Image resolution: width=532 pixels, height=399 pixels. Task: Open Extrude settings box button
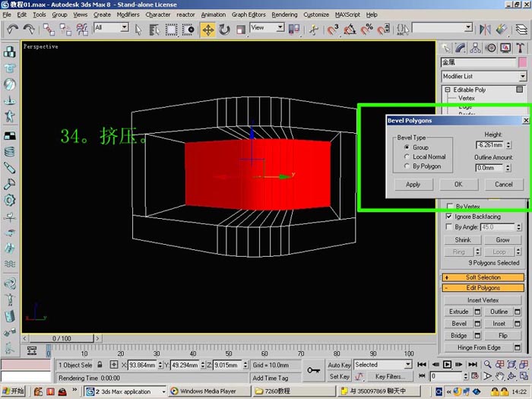(x=477, y=312)
